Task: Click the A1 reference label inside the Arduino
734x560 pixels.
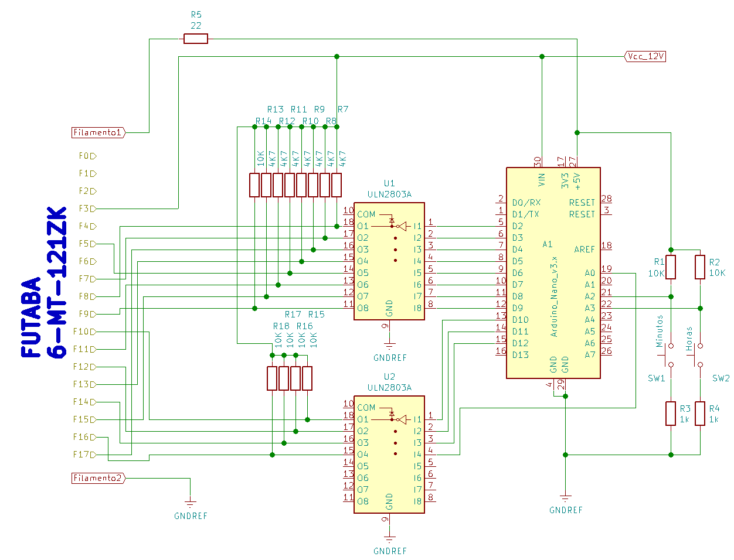Action: coord(548,244)
